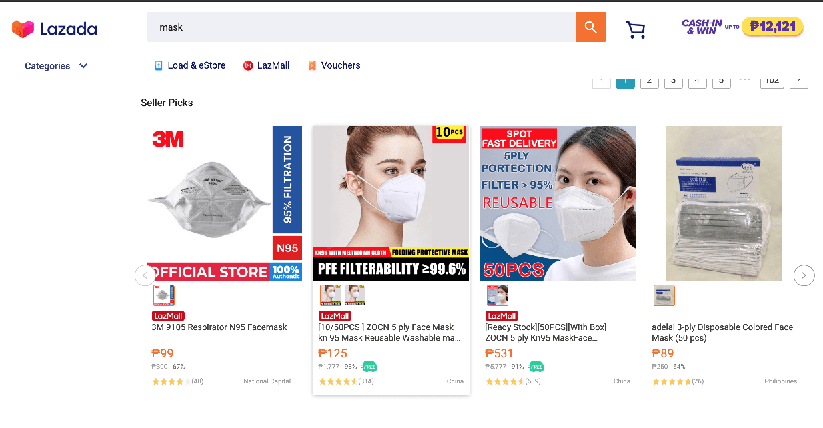Screen dimensions: 823x428
Task: Open adelei 3-ply Disposable Colored Face Mask title
Action: (x=722, y=332)
